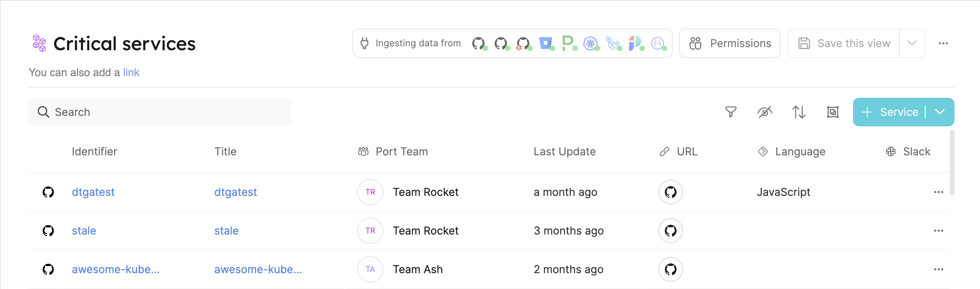980x289 pixels.
Task: Expand the Service button dropdown chevron
Action: coord(940,112)
